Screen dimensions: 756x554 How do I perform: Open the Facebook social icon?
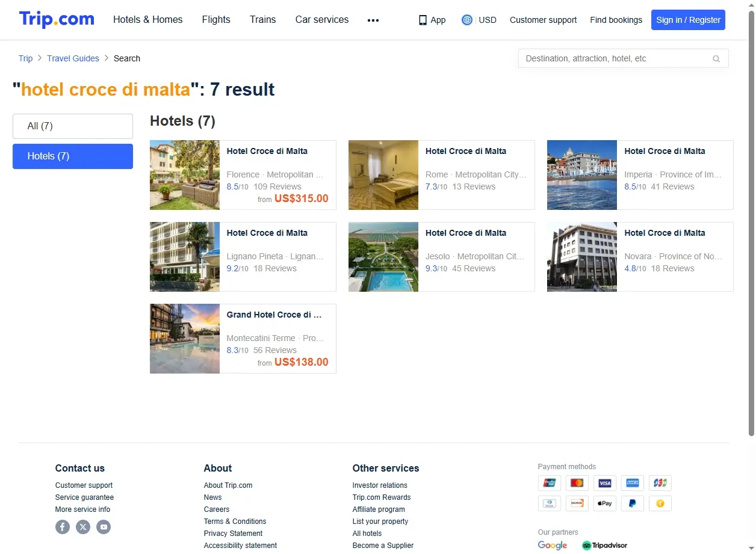coord(63,527)
